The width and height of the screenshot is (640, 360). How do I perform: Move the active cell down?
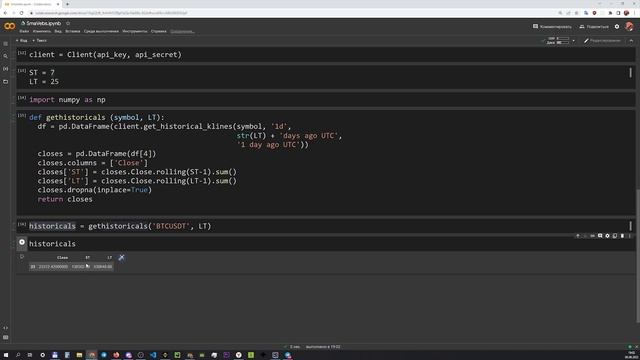coord(585,236)
